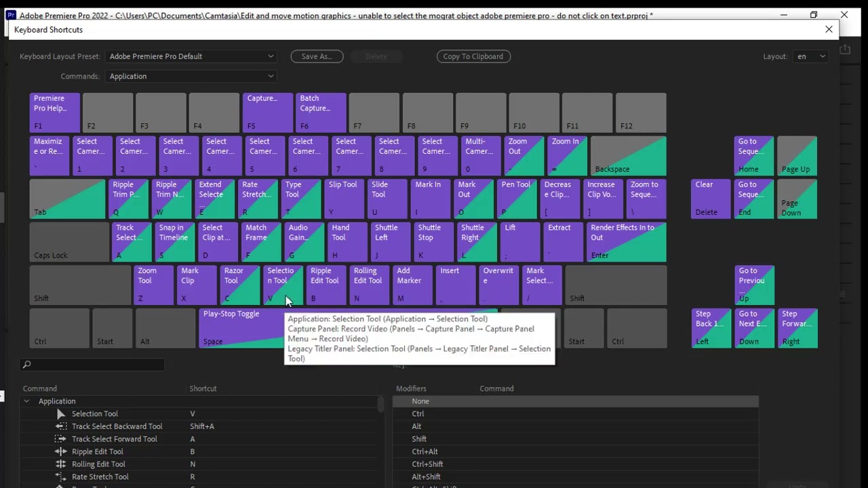868x488 pixels.
Task: Click the M Add Marker key
Action: pos(413,285)
